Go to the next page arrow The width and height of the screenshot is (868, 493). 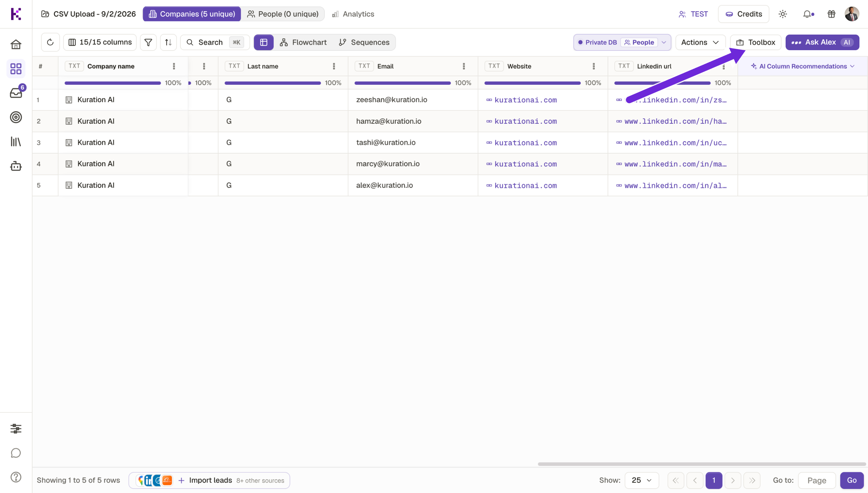pos(733,480)
